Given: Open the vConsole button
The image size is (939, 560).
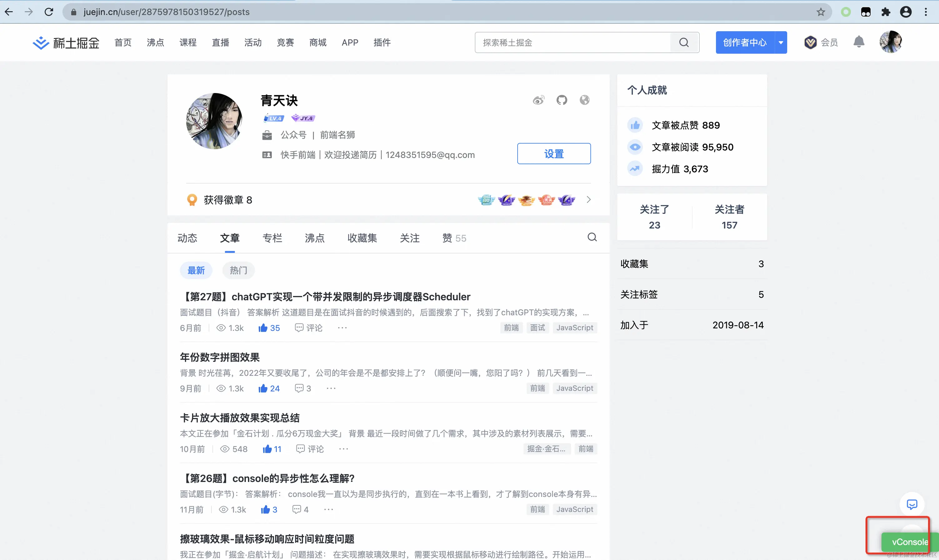Looking at the screenshot, I should coord(909,542).
